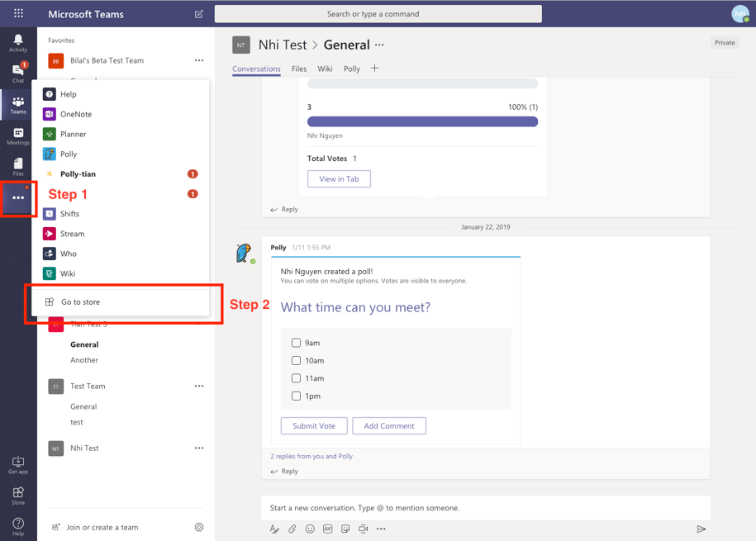Add a new tab with plus icon
This screenshot has height=541, width=756.
point(374,69)
